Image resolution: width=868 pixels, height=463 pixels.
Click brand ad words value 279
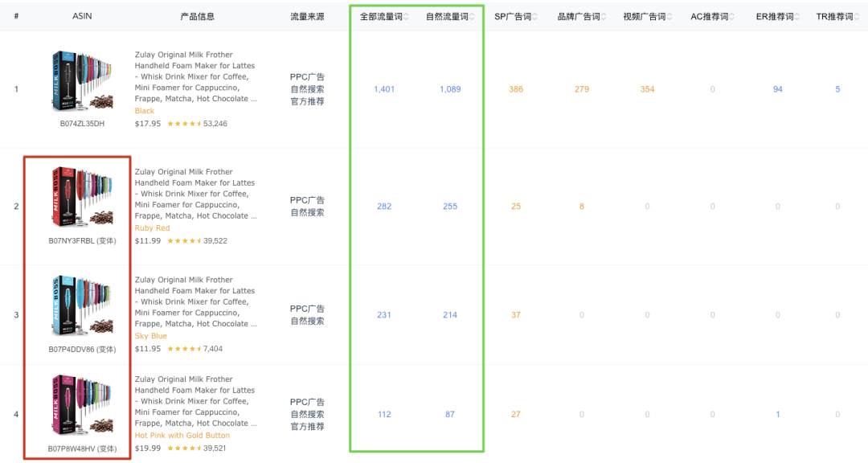582,89
